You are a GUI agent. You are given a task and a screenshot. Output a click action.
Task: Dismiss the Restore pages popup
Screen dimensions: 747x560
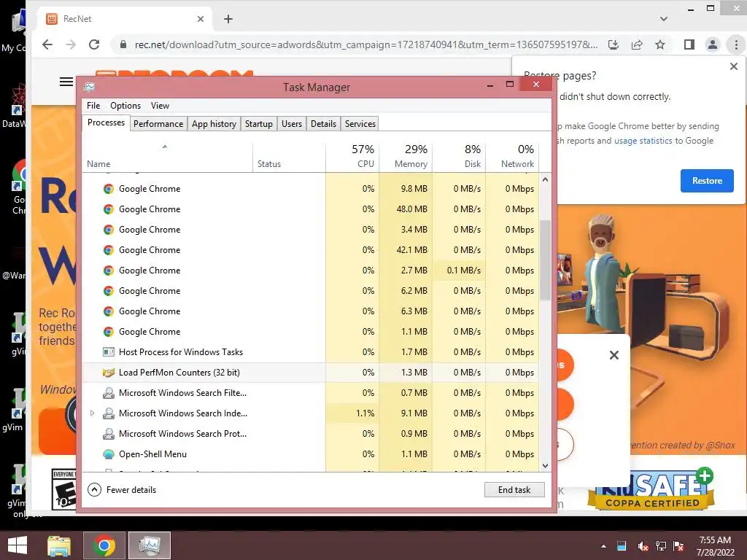tap(734, 66)
